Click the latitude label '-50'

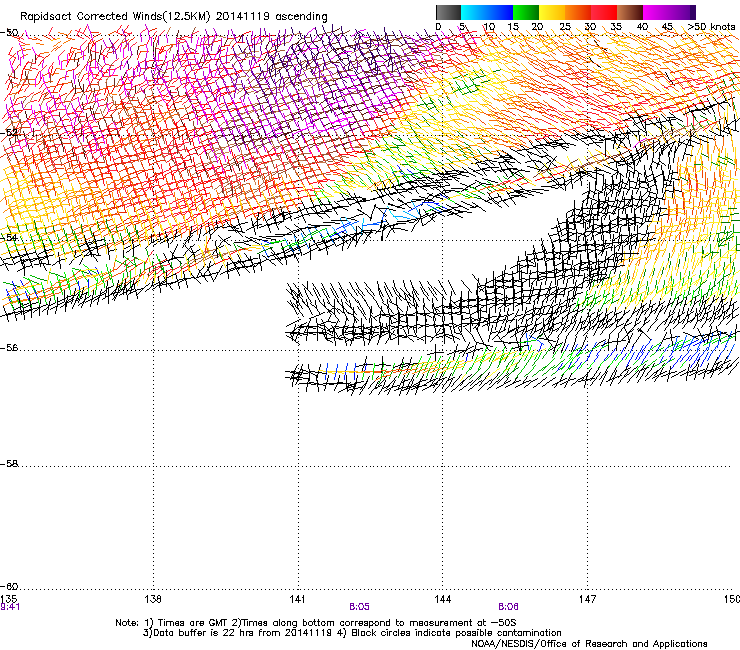pyautogui.click(x=9, y=33)
